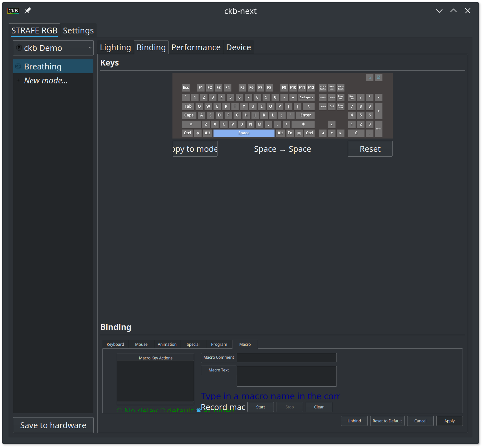The height and width of the screenshot is (448, 483).
Task: Click the Reset button under the keyboard
Action: pyautogui.click(x=370, y=149)
